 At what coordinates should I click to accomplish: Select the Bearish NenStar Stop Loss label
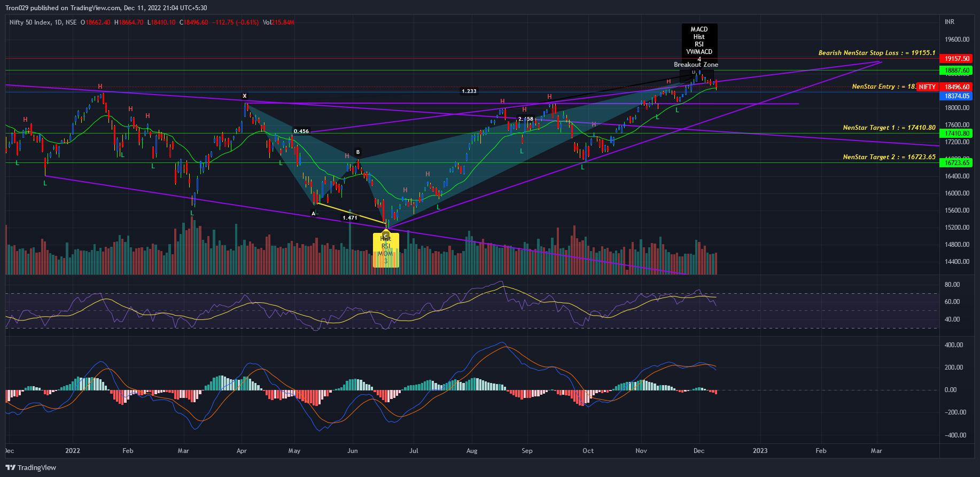coord(877,53)
